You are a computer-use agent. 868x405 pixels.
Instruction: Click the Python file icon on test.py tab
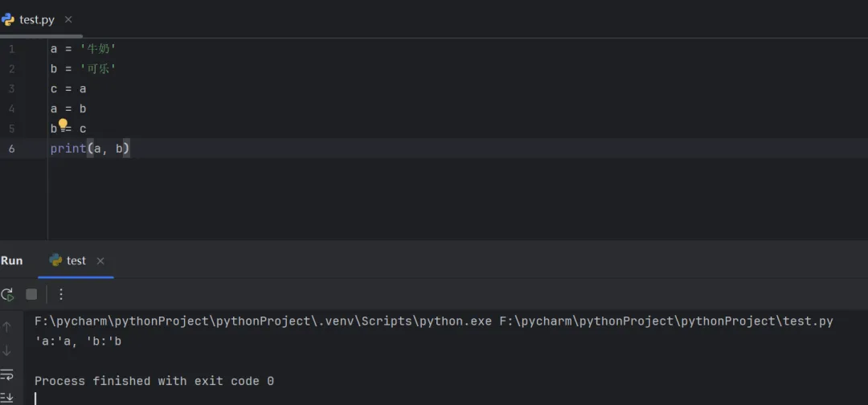pyautogui.click(x=9, y=19)
